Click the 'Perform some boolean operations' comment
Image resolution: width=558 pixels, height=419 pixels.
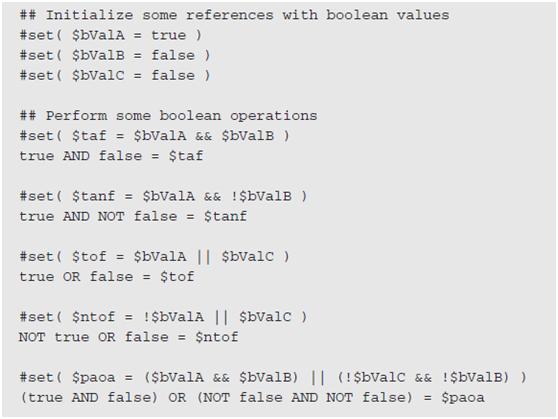[168, 116]
